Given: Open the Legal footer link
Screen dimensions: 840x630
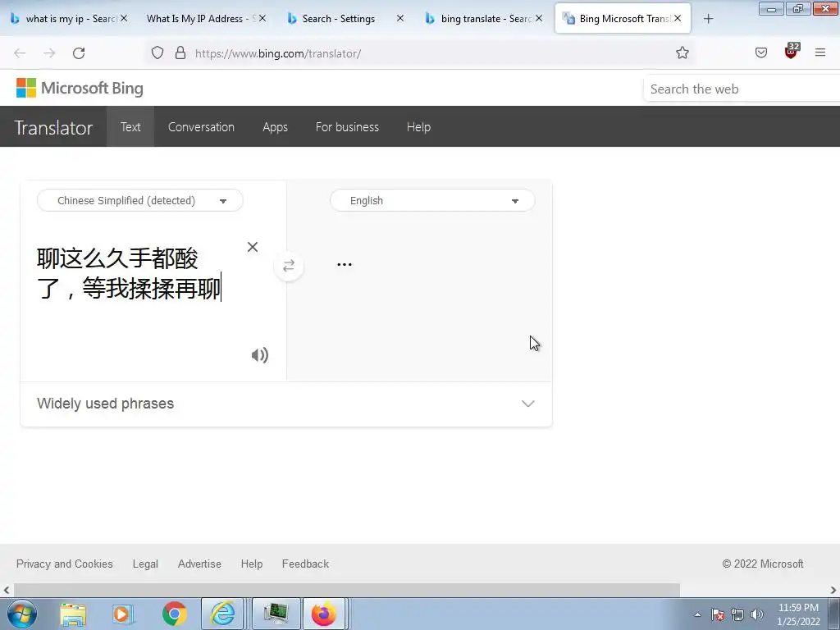Looking at the screenshot, I should point(145,564).
